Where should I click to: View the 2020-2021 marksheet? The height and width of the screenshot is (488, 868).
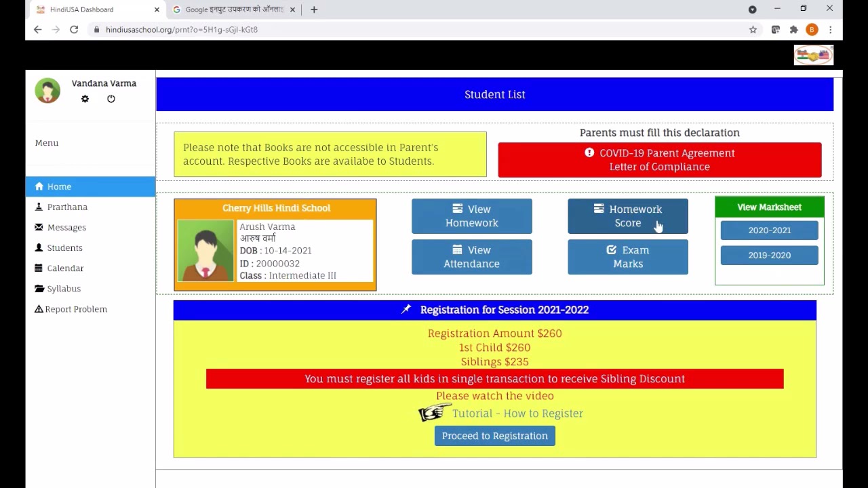(770, 230)
